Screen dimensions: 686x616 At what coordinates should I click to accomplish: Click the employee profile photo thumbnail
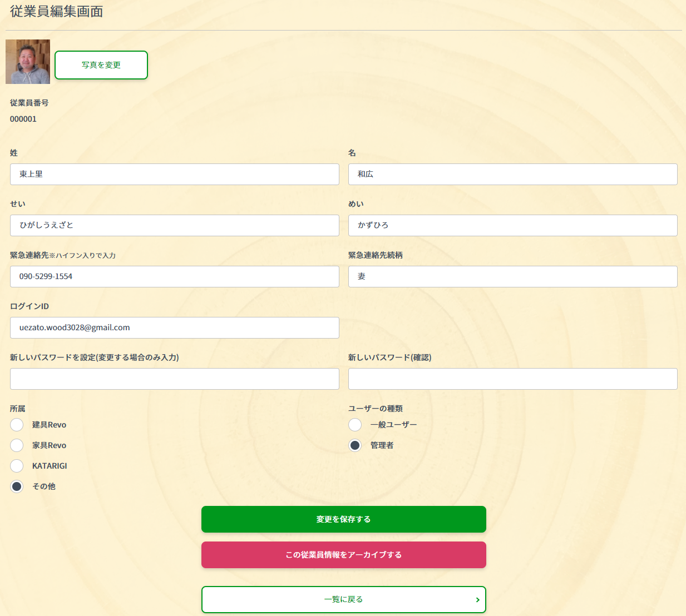point(28,62)
